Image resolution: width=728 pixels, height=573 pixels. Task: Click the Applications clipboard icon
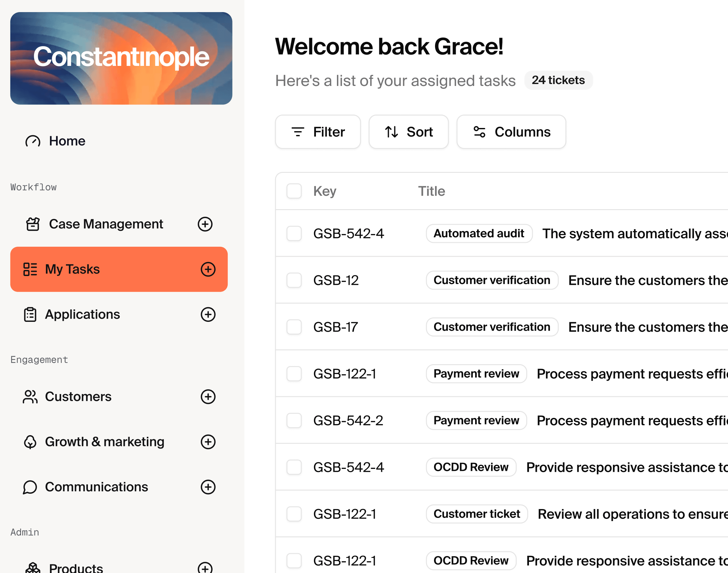coord(30,315)
